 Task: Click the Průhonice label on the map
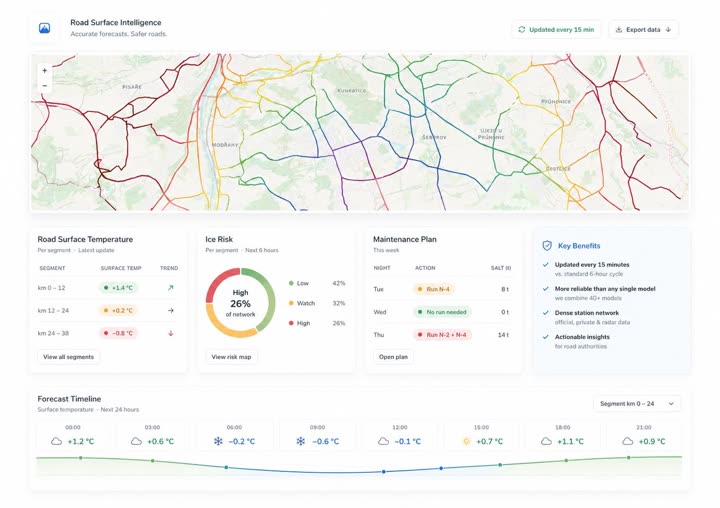click(556, 102)
